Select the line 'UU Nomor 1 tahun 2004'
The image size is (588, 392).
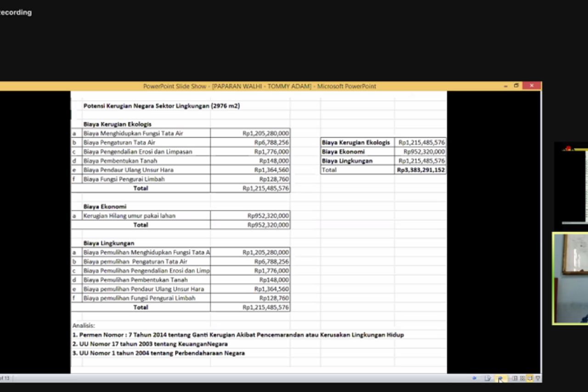(x=158, y=353)
